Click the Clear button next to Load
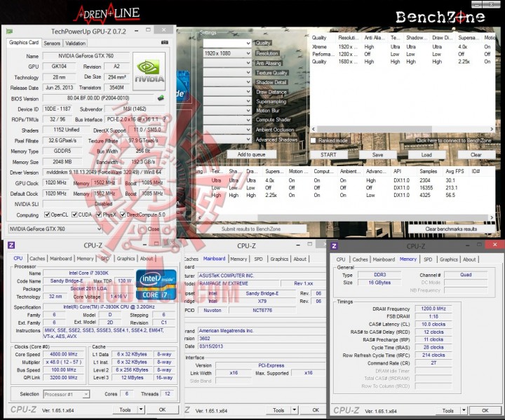 [x=476, y=155]
